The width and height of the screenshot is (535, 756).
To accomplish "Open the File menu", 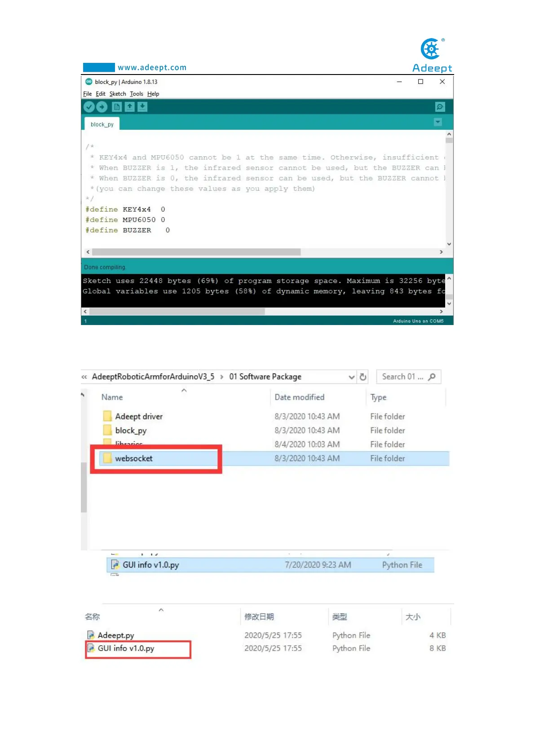I will [x=87, y=94].
